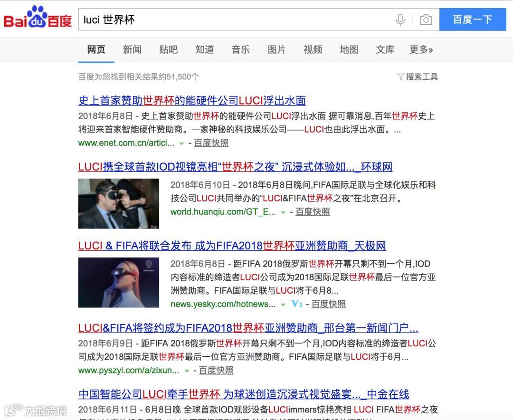Open 百度快照 for pyszyl.com result
This screenshot has width=513, height=420.
(x=216, y=370)
